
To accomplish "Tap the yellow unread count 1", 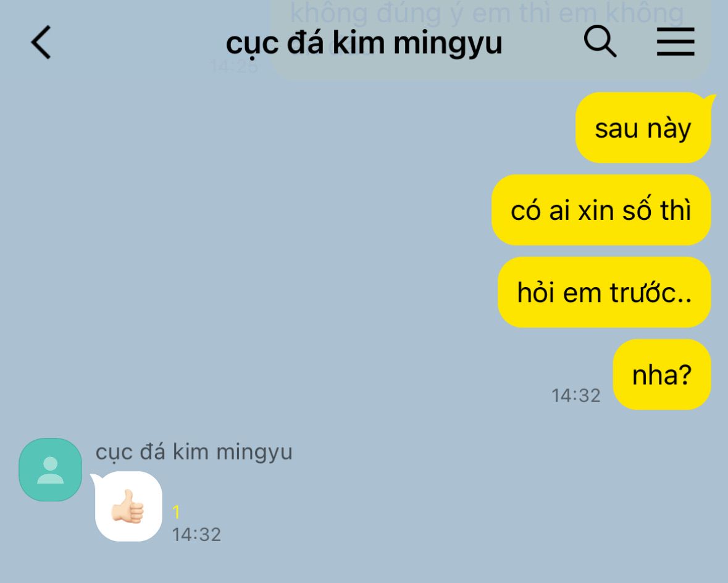I will click(176, 512).
